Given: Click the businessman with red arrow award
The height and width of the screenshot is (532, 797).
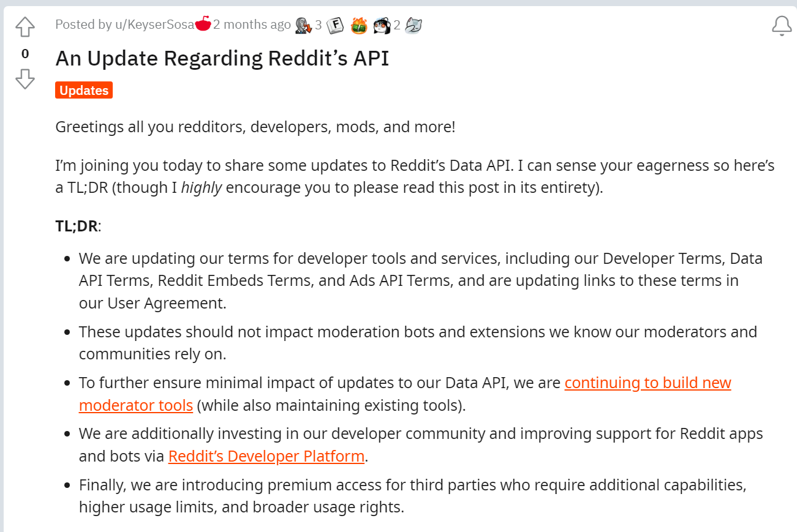Looking at the screenshot, I should [303, 25].
